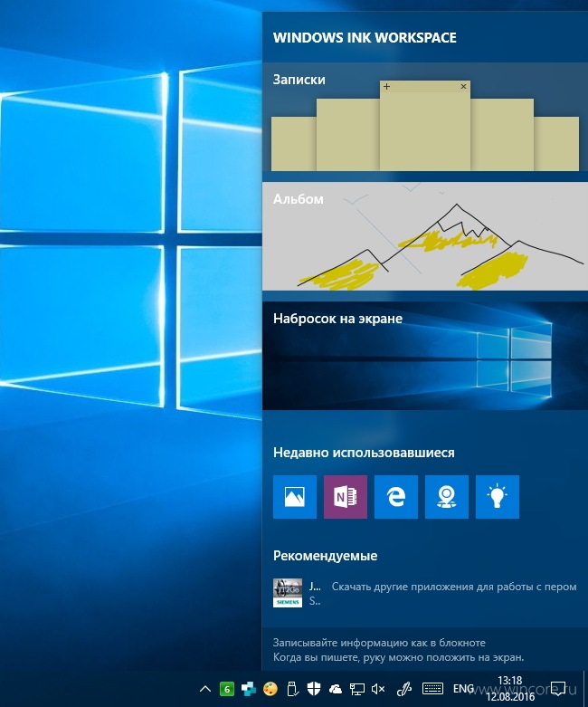This screenshot has width=588, height=707.
Task: Click WINDOWS INK WORKSPACE title
Action: (x=365, y=37)
